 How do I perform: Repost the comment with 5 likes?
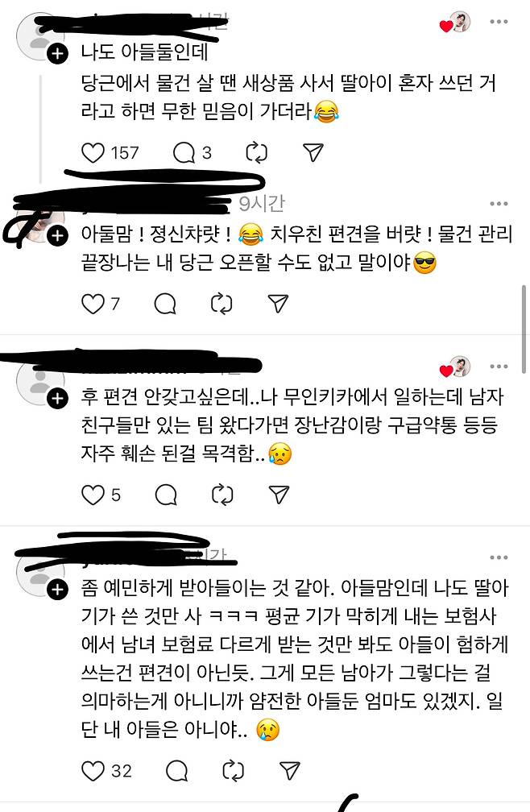tap(222, 495)
